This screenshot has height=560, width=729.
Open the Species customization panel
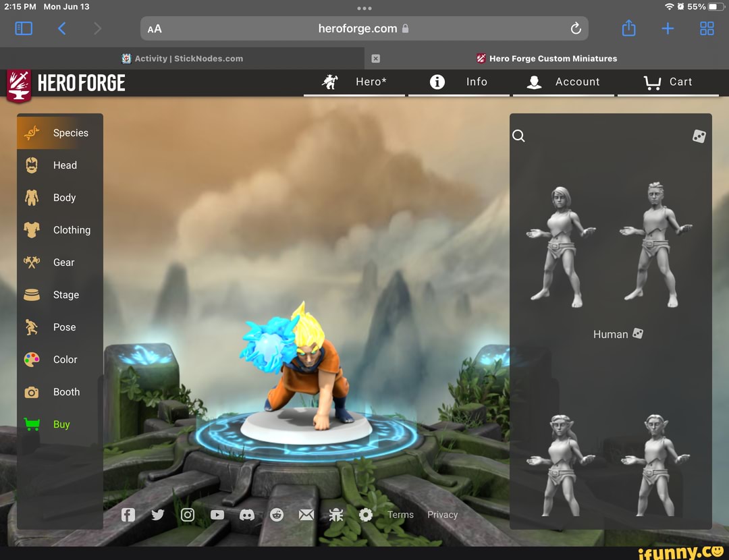(59, 133)
